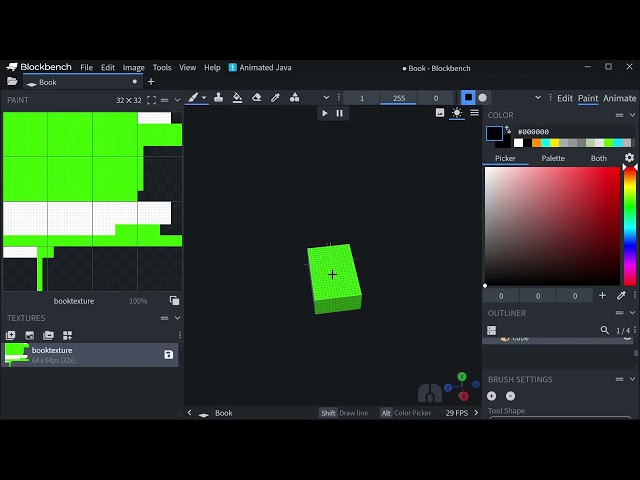Switch to Edit mode
The height and width of the screenshot is (480, 640).
[565, 98]
